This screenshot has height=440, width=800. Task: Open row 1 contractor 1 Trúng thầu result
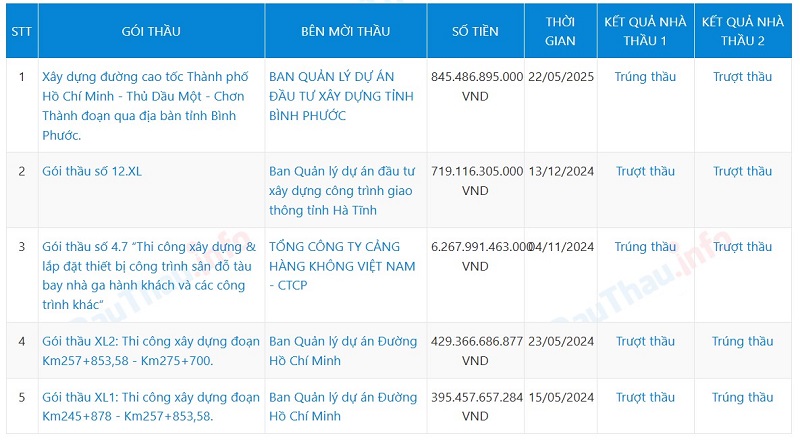click(645, 77)
